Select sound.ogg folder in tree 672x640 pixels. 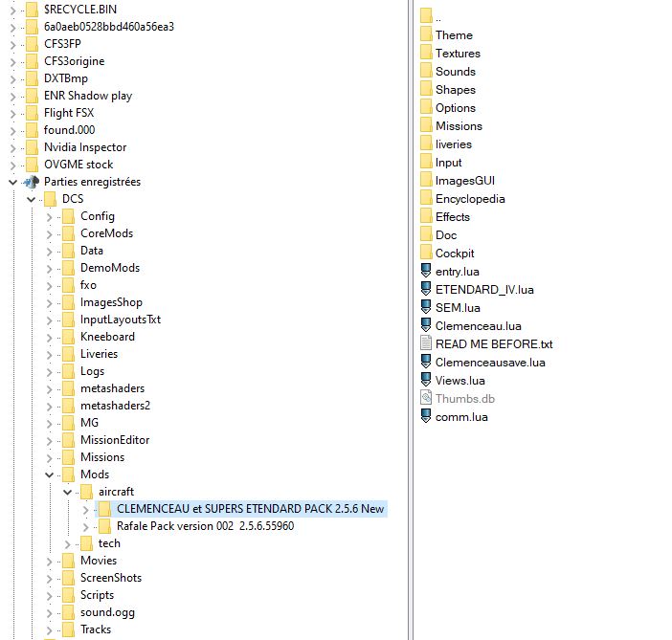click(107, 612)
